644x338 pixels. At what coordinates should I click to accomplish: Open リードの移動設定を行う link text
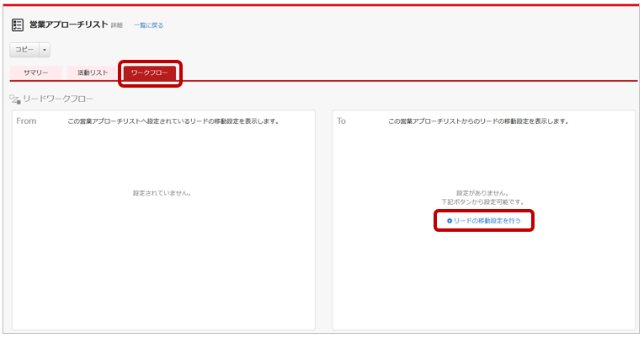(487, 221)
